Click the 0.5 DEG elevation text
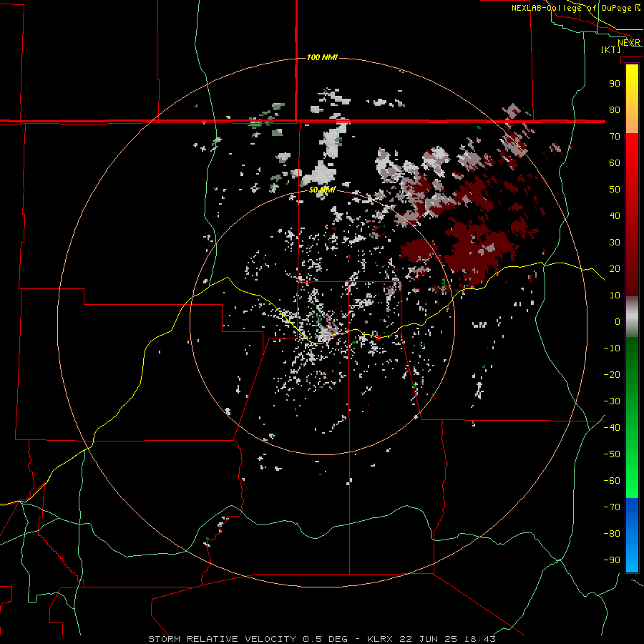This screenshot has width=644, height=644. pos(326,639)
